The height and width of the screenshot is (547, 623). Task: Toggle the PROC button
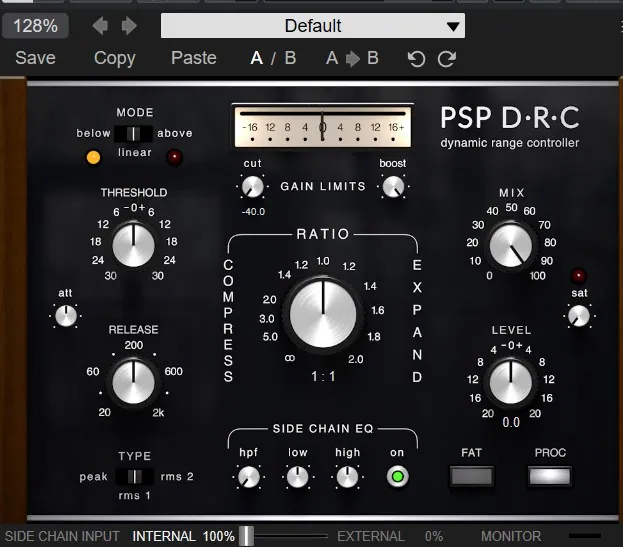(549, 476)
